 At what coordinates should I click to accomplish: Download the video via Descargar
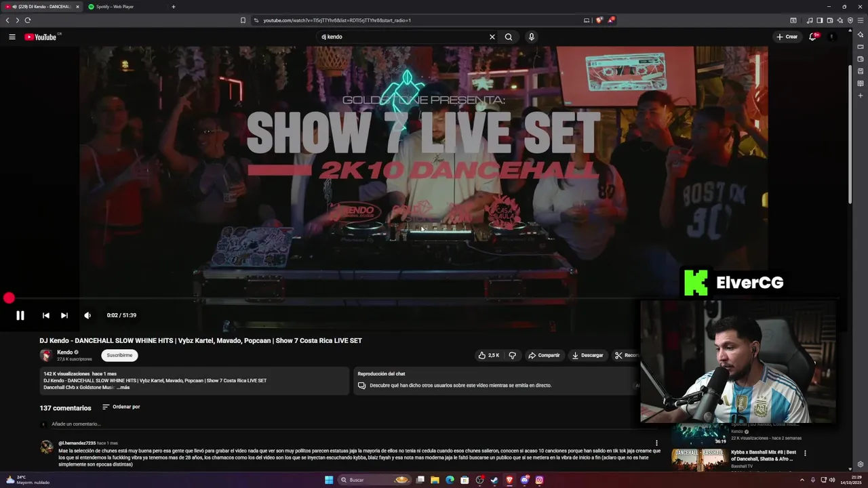click(x=588, y=355)
